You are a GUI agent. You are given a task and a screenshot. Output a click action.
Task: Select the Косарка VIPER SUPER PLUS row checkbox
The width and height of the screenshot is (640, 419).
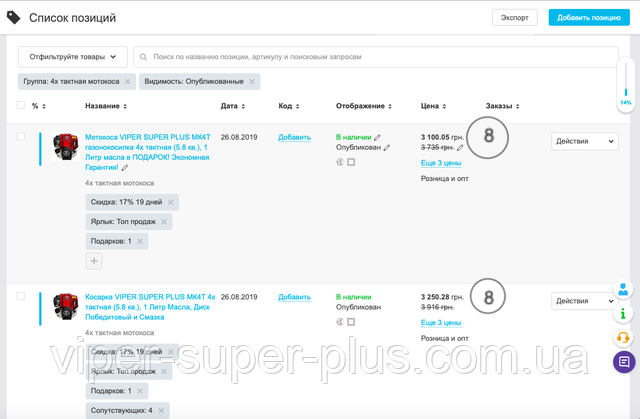[x=20, y=296]
